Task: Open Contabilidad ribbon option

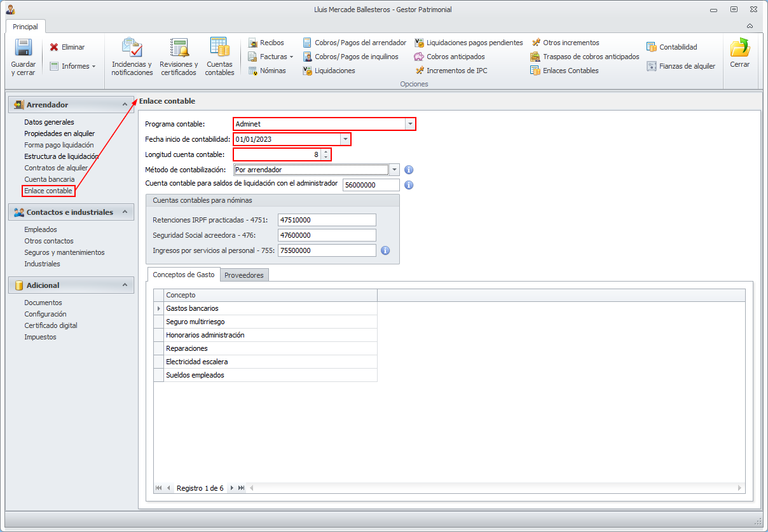Action: [x=672, y=47]
